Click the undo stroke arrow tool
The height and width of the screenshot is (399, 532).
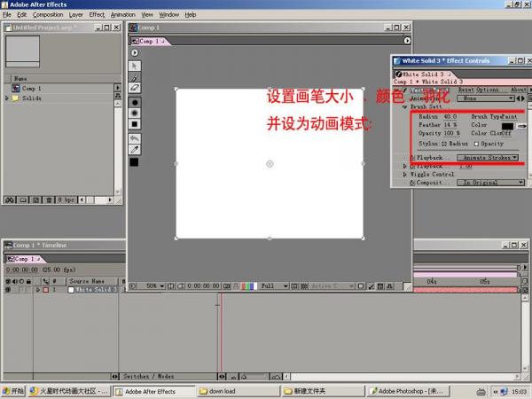tap(135, 138)
